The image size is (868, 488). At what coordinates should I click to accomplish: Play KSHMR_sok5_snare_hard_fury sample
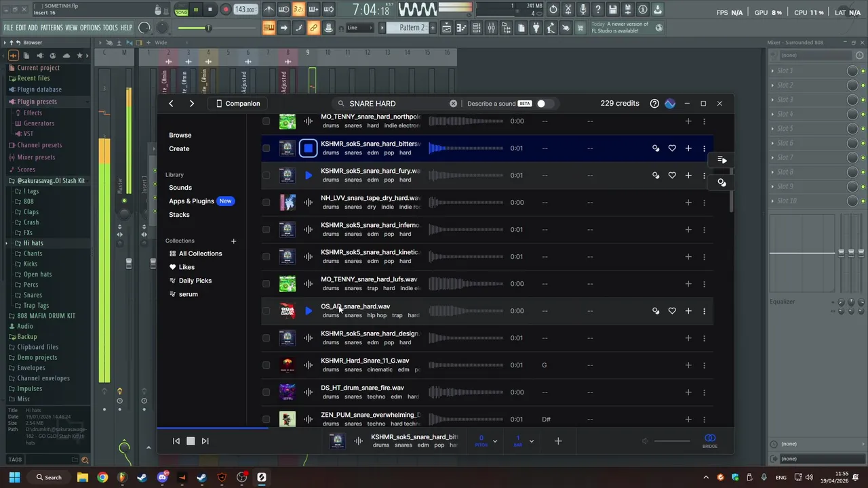309,175
